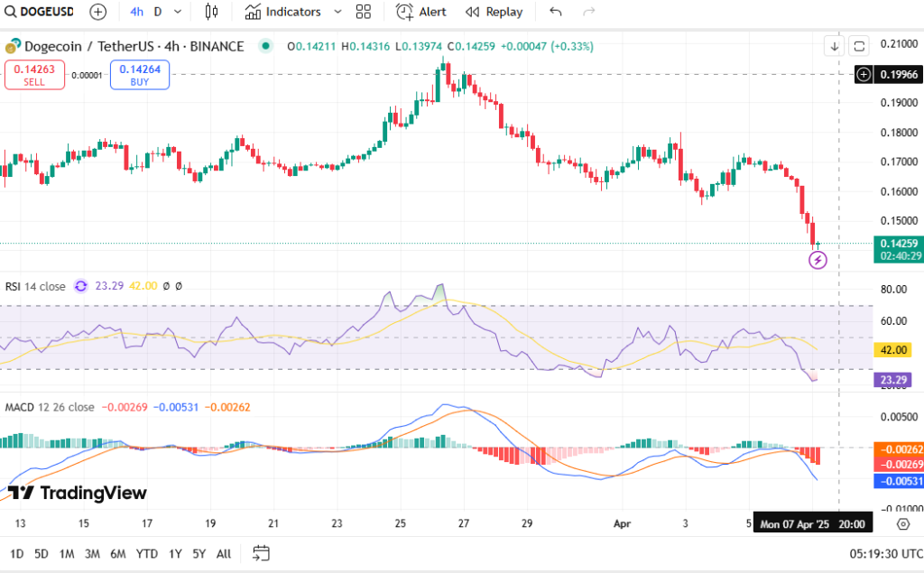Click the MACD blue scale label -0.00531
Viewport: 924px width, 573px height.
pos(899,481)
